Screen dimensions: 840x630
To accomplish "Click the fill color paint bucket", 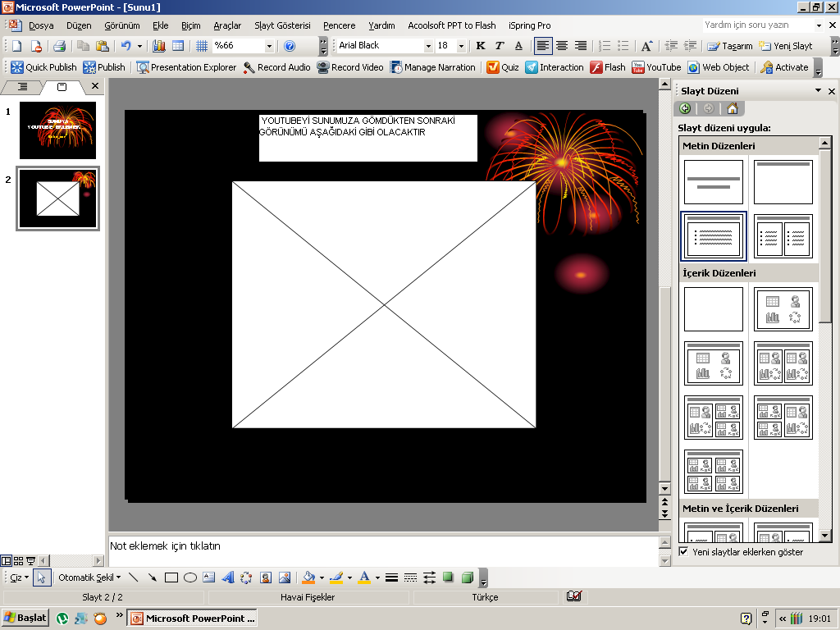I will point(308,577).
